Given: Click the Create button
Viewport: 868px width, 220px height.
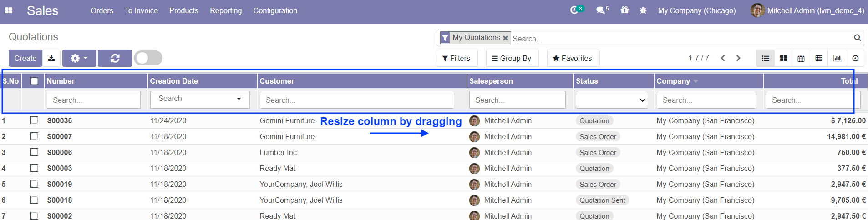Looking at the screenshot, I should click(x=25, y=58).
